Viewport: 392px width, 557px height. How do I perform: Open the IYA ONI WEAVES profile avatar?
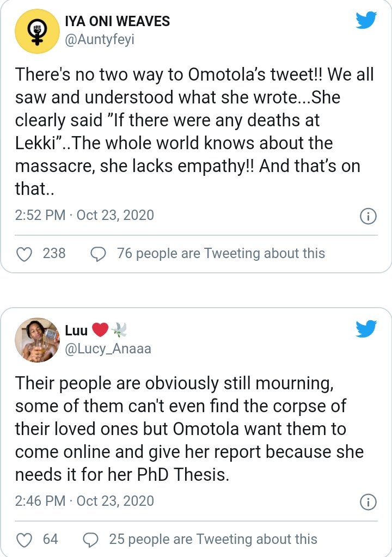click(x=36, y=32)
